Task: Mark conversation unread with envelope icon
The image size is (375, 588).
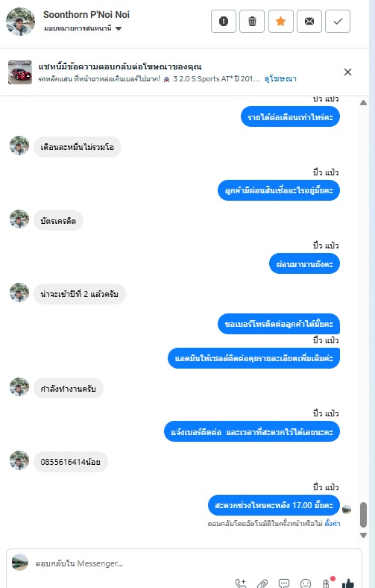Action: click(309, 22)
